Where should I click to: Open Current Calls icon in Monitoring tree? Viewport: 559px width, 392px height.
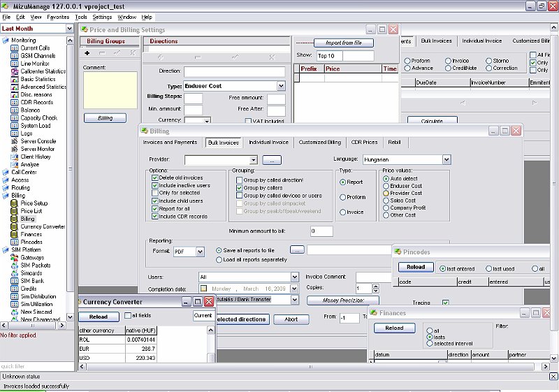point(14,48)
